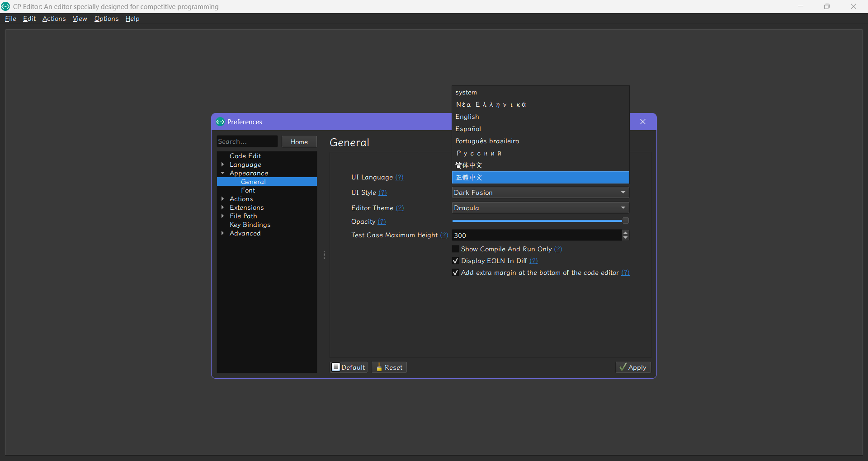Decrease Test Case Maximum Height value

[x=626, y=238]
